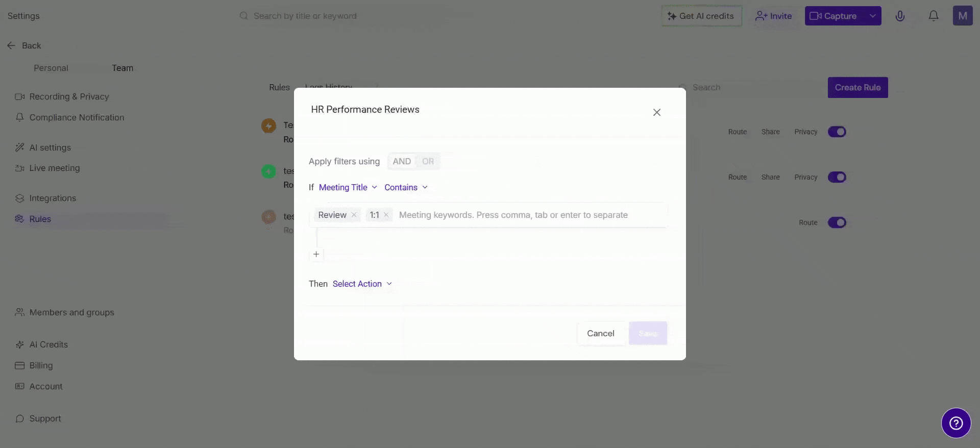This screenshot has height=448, width=980.
Task: Click the Capture button
Action: 835,16
